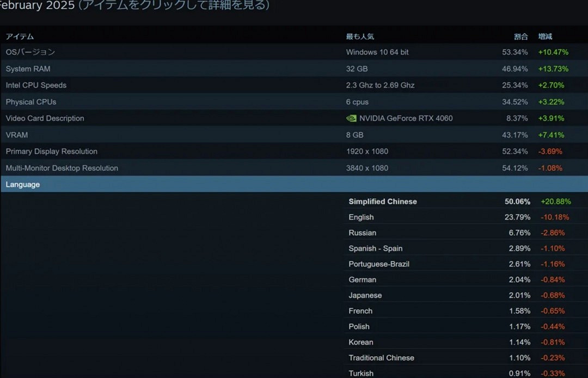Click the NVIDIA logo next to GeForce RTX 4060
588x378 pixels.
tap(351, 118)
